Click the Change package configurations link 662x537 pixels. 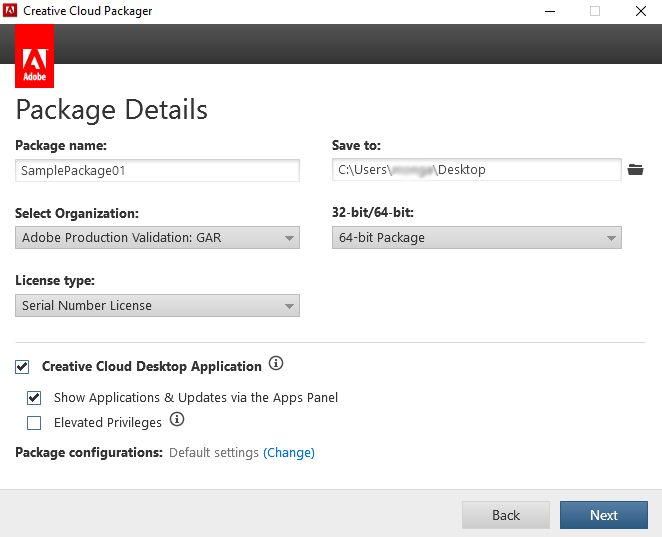[289, 453]
